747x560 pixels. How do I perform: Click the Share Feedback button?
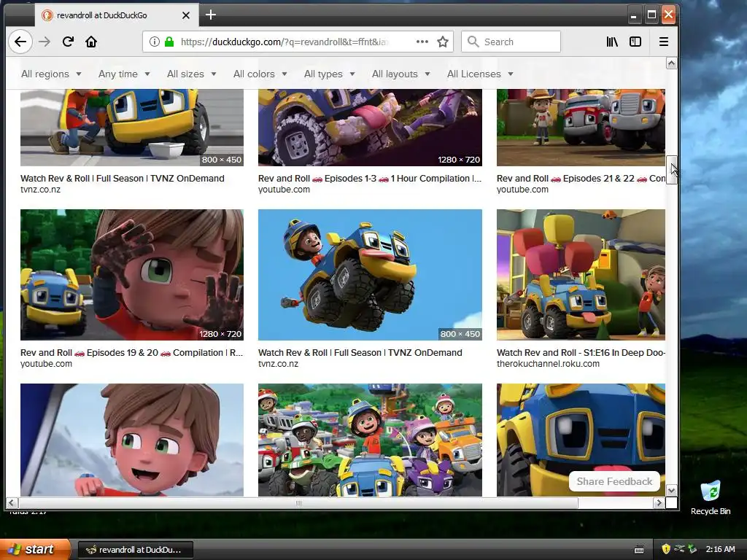click(x=614, y=481)
